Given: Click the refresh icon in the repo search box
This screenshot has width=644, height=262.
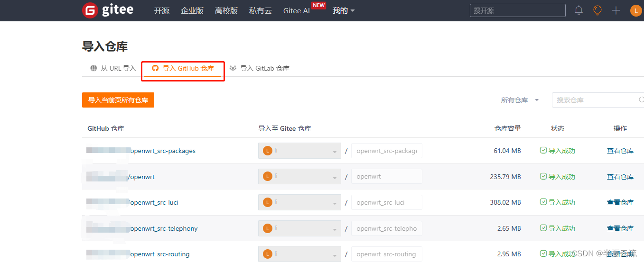Looking at the screenshot, I should click(x=641, y=99).
